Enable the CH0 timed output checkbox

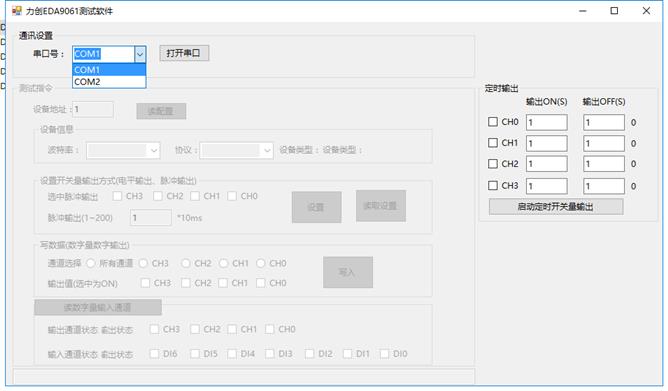click(x=492, y=122)
